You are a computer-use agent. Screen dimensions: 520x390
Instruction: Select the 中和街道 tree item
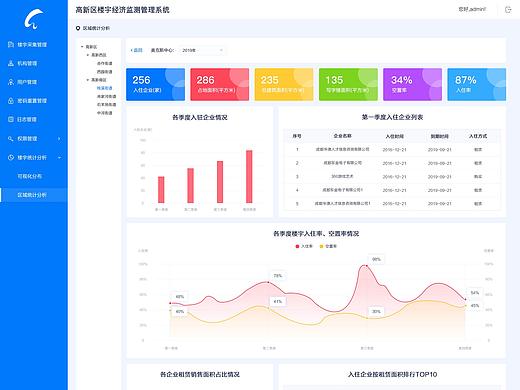click(x=104, y=113)
